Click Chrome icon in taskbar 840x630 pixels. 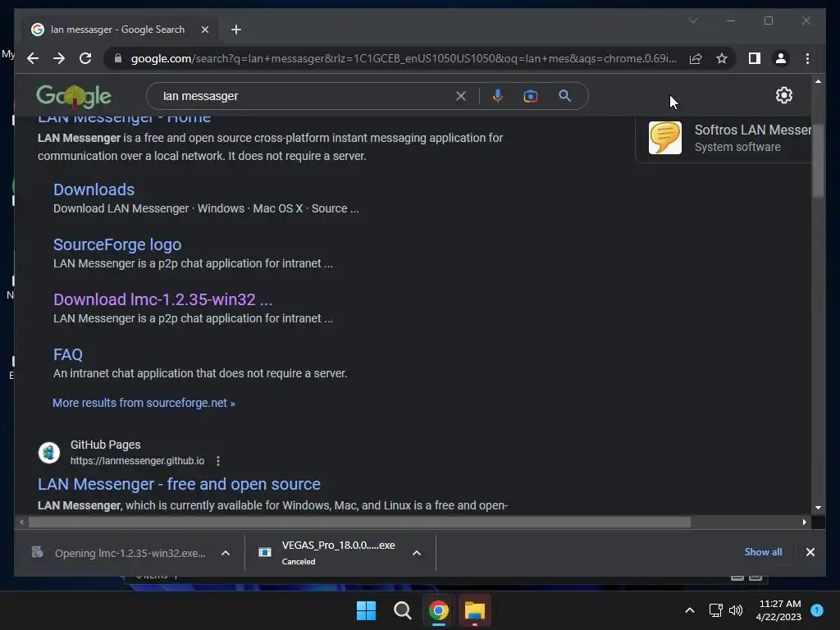438,610
